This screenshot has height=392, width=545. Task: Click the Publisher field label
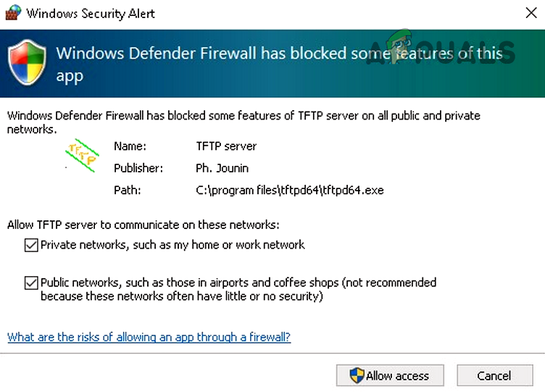coord(138,168)
